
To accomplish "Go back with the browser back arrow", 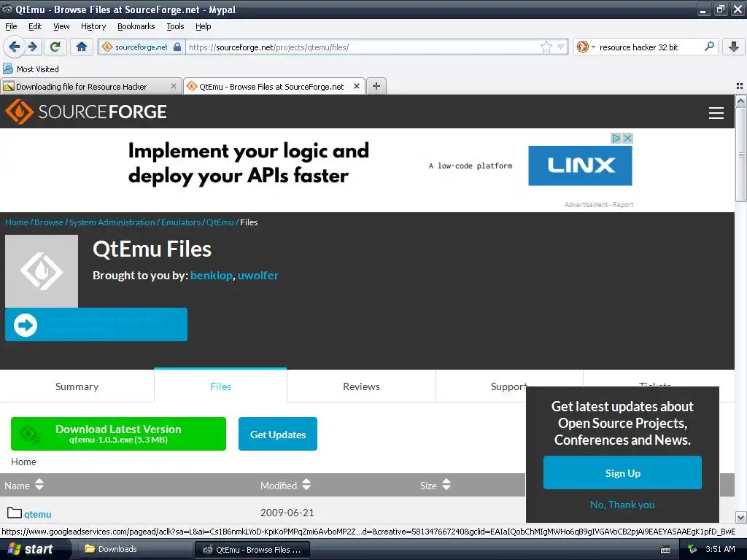I will pos(14,47).
